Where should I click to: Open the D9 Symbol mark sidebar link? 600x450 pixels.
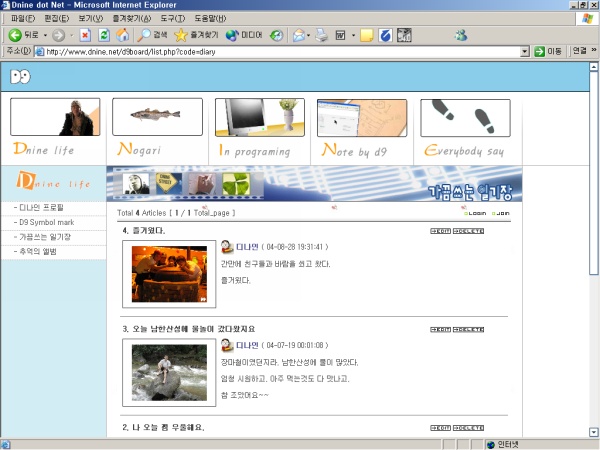[47, 222]
